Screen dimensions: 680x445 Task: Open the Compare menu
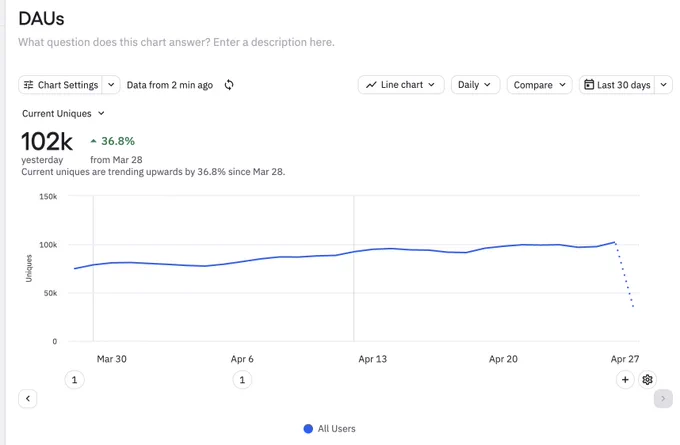click(x=539, y=85)
